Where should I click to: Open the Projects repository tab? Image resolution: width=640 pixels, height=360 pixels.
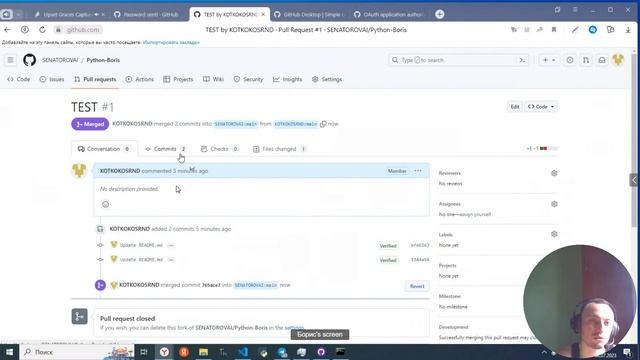pos(178,79)
